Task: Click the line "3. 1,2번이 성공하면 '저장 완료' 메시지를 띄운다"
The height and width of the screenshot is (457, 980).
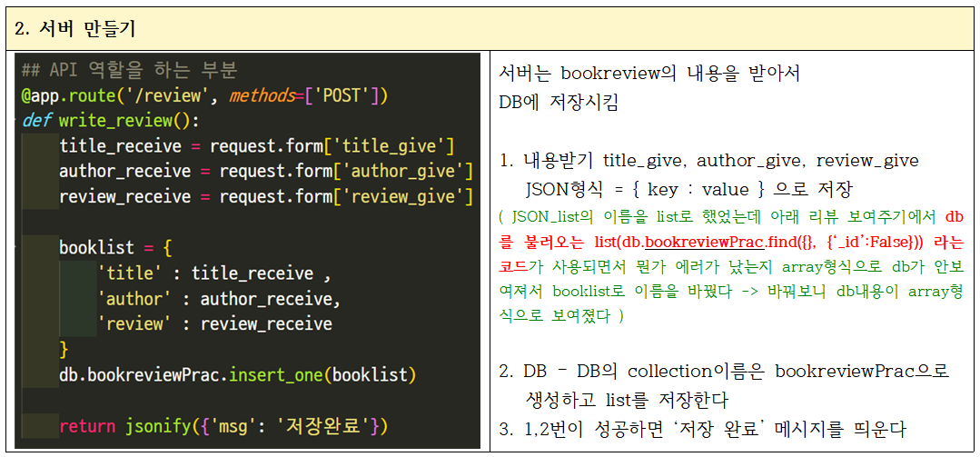Action: 702,429
